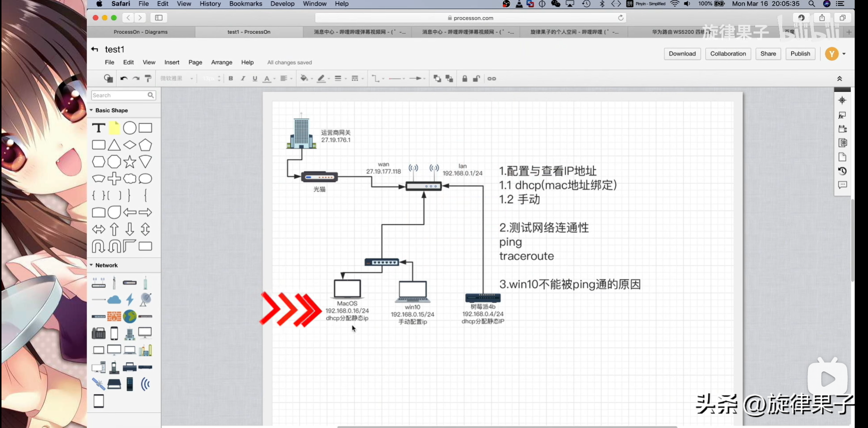Select the format painter tool
The image size is (868, 428).
tap(148, 79)
